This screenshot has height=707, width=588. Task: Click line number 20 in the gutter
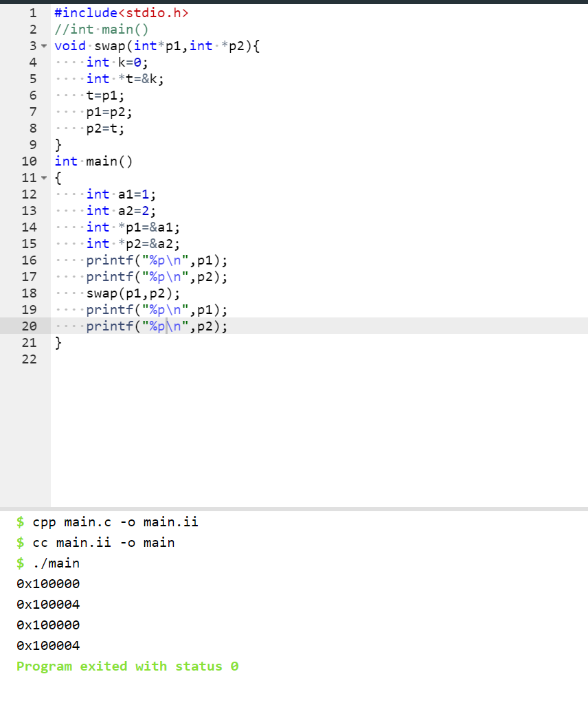click(x=30, y=326)
